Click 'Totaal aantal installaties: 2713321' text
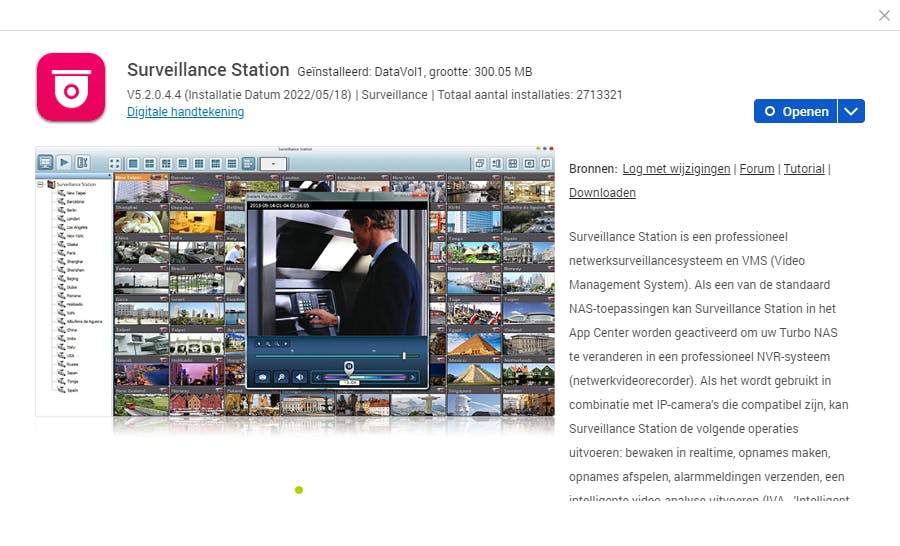900x546 pixels. (530, 95)
